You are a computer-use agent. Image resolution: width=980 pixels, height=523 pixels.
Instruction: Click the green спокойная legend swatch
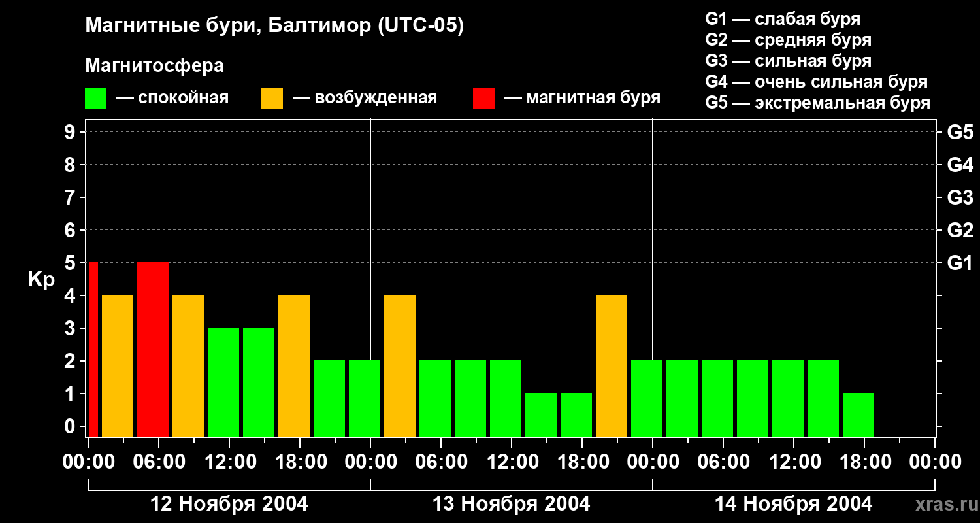[95, 99]
